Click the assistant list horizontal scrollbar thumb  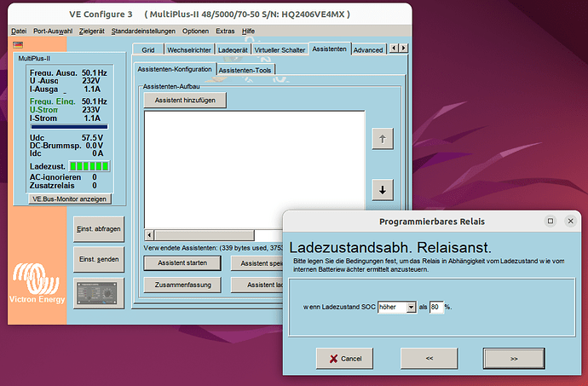pos(205,235)
